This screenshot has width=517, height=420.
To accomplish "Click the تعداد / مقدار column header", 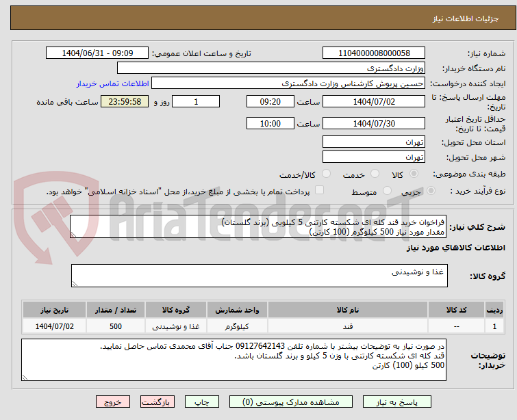I will click(116, 310).
